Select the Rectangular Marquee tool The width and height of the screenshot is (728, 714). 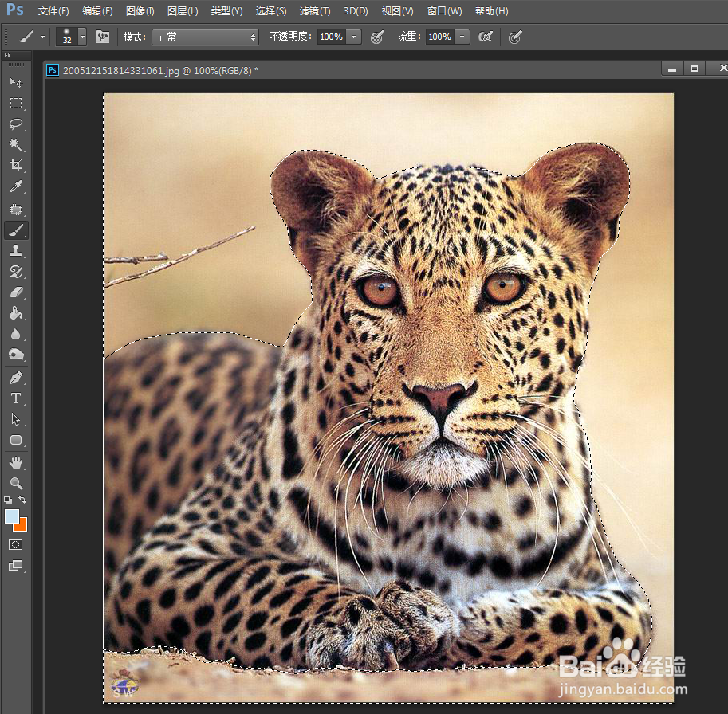pyautogui.click(x=16, y=103)
